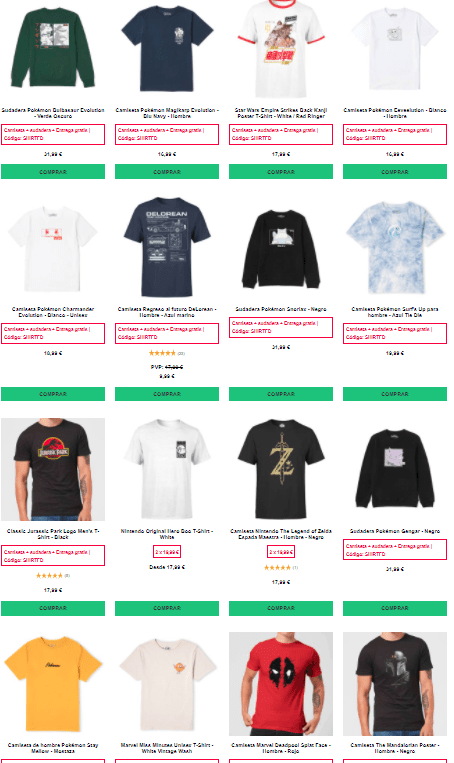Open the Pokémon Charmander Evolution shirt title
Viewport: 454px width, 763px height.
coord(53,312)
